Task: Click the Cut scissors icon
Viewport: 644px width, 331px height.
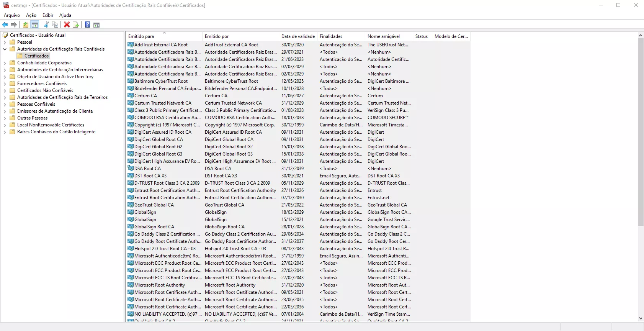Action: 46,25
